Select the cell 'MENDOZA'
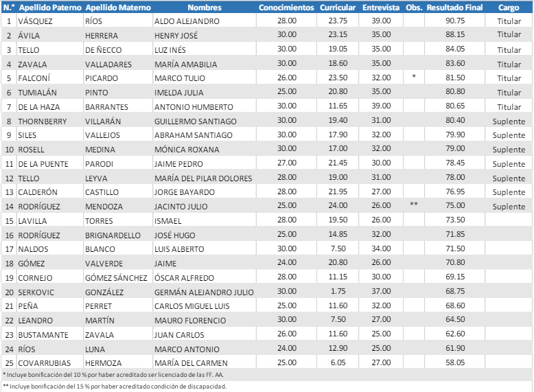 [x=104, y=207]
